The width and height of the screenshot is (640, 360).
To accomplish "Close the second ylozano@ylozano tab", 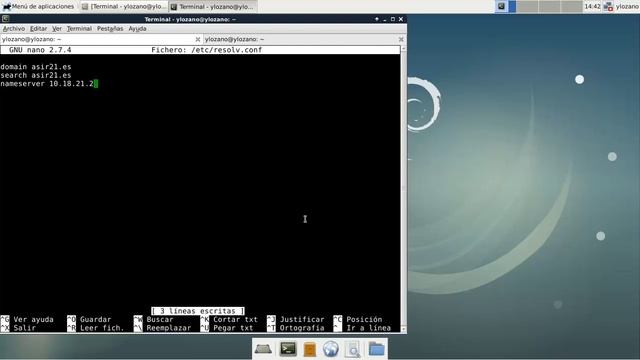I will (x=401, y=39).
